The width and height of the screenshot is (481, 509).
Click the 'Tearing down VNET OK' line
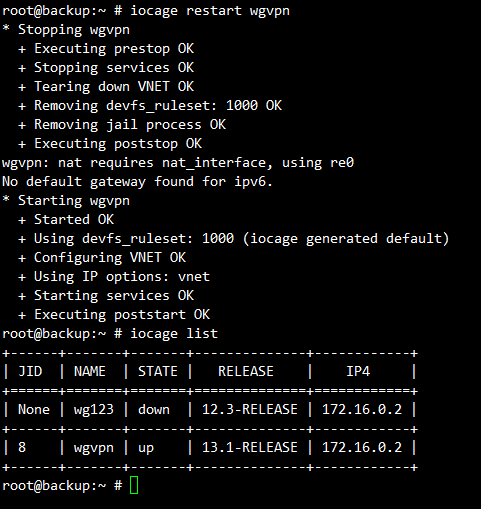point(114,87)
